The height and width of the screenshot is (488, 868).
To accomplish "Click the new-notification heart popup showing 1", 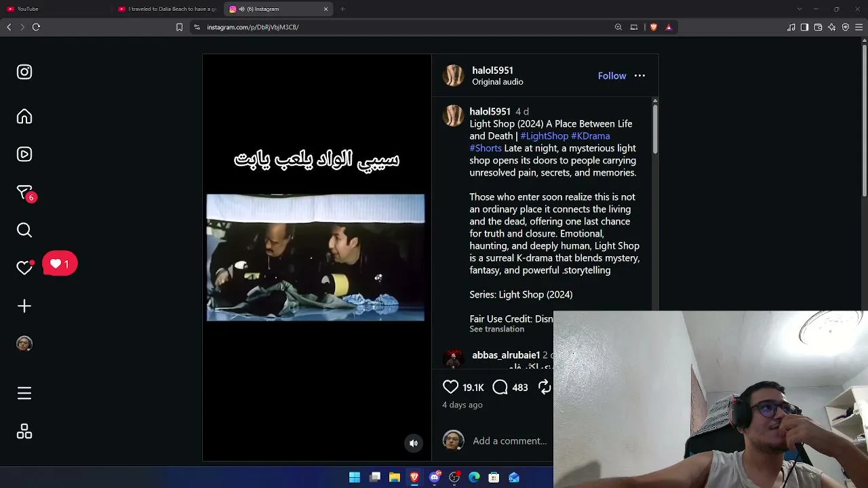I will (x=60, y=264).
